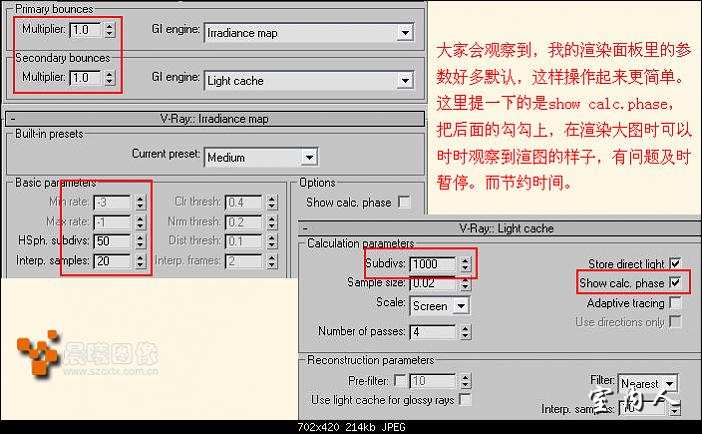Click the Sample size 0.02 field
The height and width of the screenshot is (434, 702).
[433, 283]
